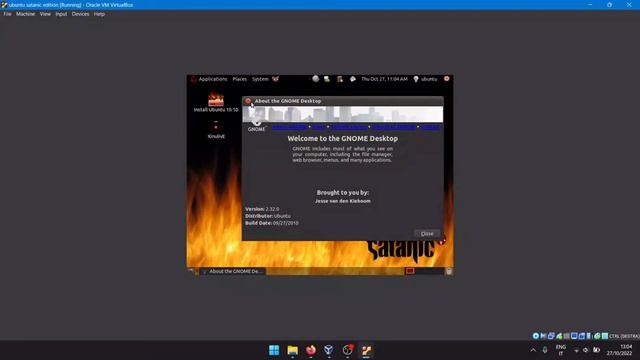Open the ubuntu user status menu
Viewport: 640px width, 360px height.
[425, 79]
